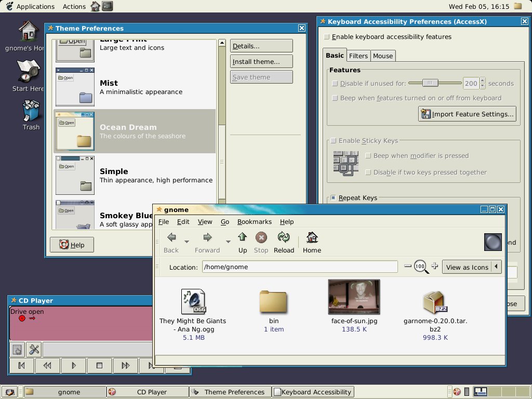Open the Back history dropdown arrow
Viewport: 532px width, 399px height.
pos(187,242)
